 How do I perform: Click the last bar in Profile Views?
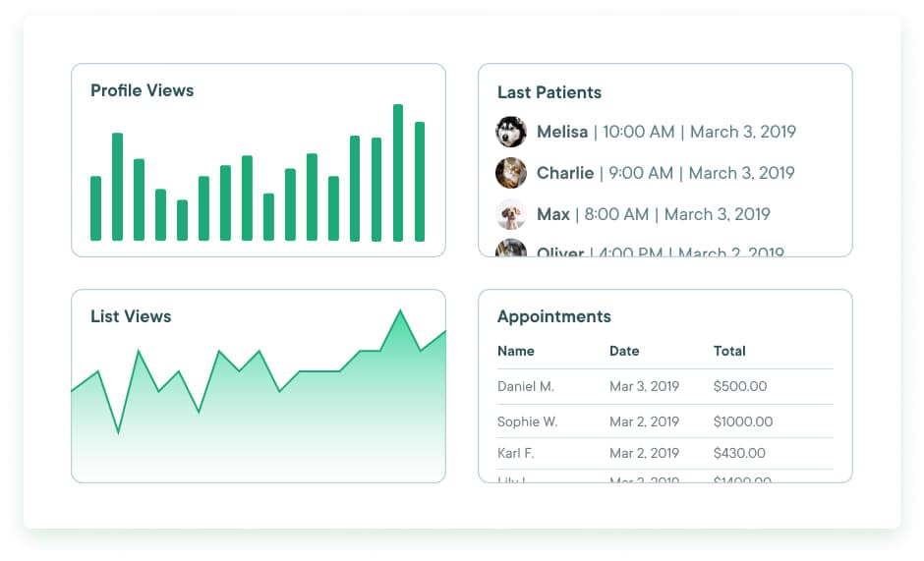(x=420, y=182)
